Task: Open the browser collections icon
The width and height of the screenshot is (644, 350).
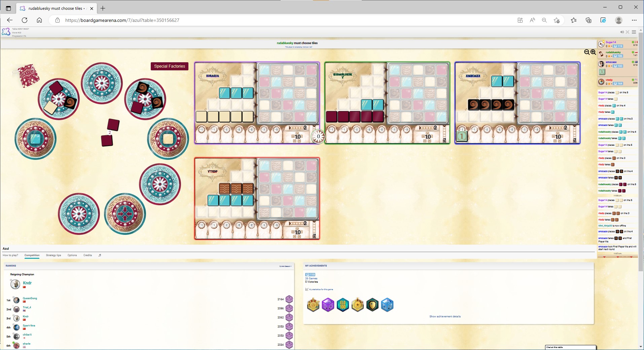Action: tap(588, 20)
